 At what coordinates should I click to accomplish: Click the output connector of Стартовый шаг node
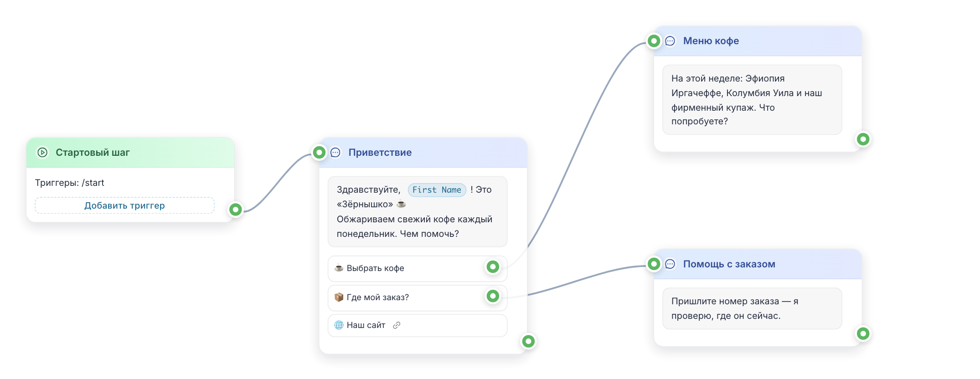pyautogui.click(x=236, y=210)
